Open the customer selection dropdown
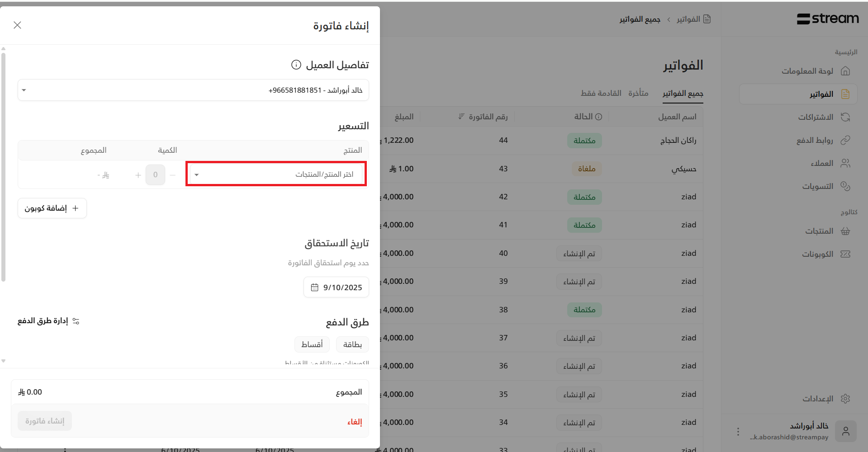The width and height of the screenshot is (868, 452). pyautogui.click(x=193, y=90)
